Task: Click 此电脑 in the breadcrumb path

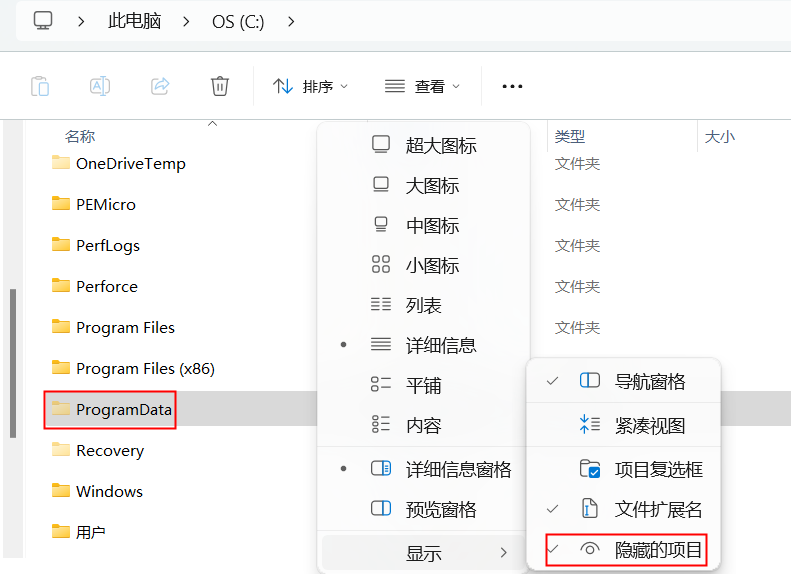Action: click(134, 20)
